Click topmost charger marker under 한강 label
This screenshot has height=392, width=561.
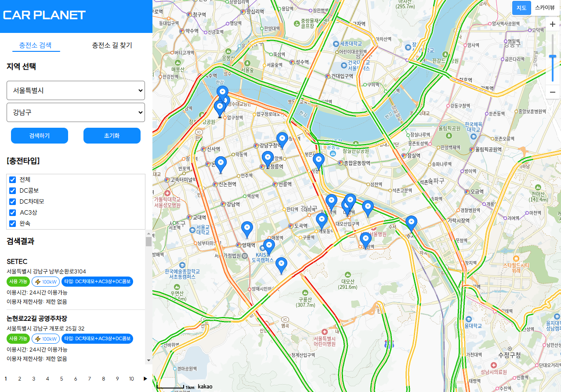(223, 94)
